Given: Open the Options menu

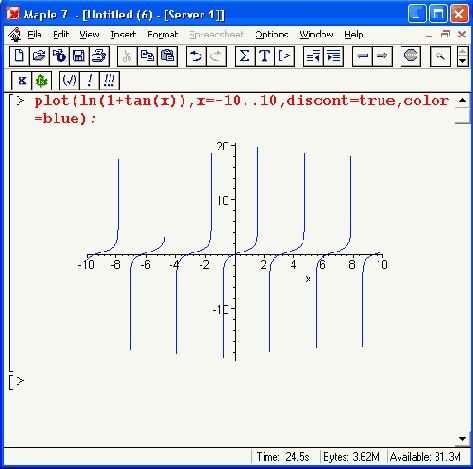Looking at the screenshot, I should pyautogui.click(x=272, y=34).
